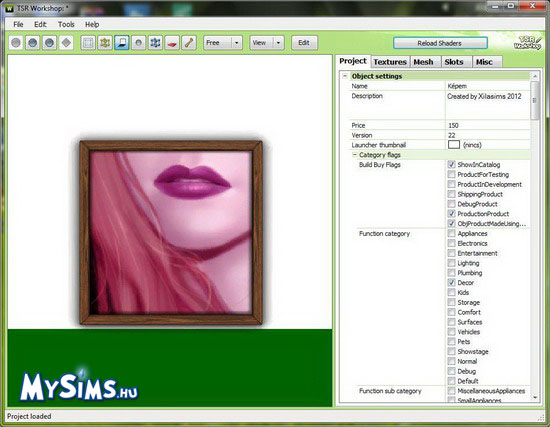
Task: Check the Kids category
Action: 452,292
